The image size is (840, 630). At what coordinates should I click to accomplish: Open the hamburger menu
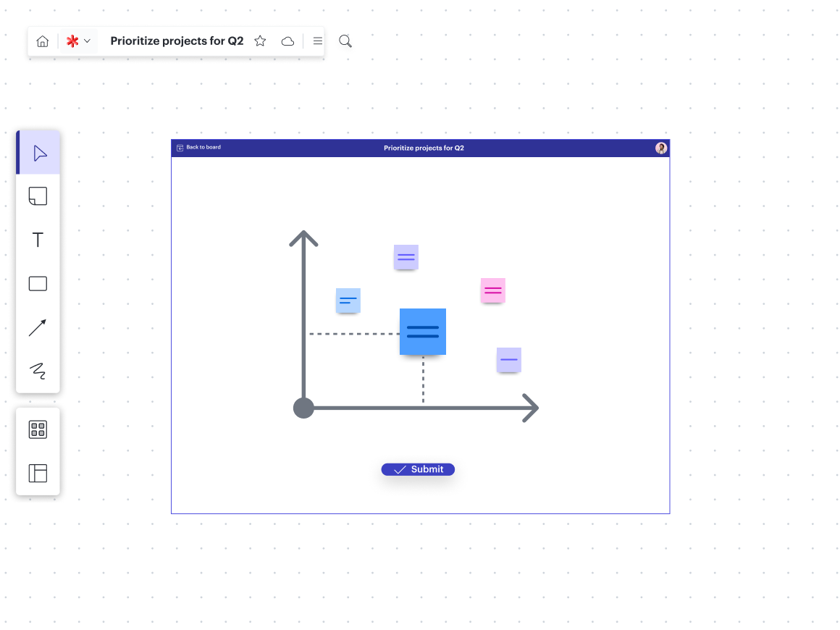pyautogui.click(x=317, y=41)
